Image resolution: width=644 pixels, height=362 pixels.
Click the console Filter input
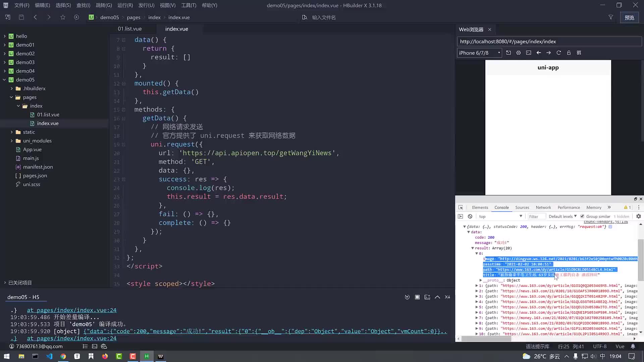(x=536, y=217)
